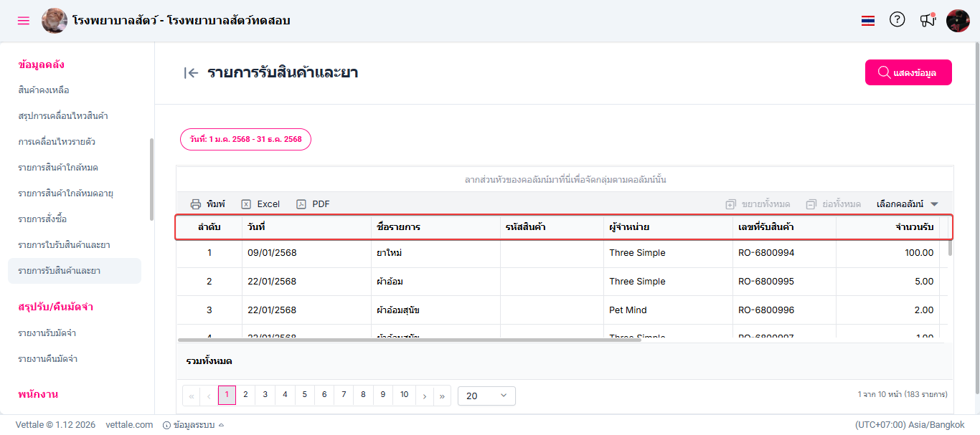Viewport: 980px width, 435px height.
Task: Go to page 5 in pagination
Action: tap(305, 395)
